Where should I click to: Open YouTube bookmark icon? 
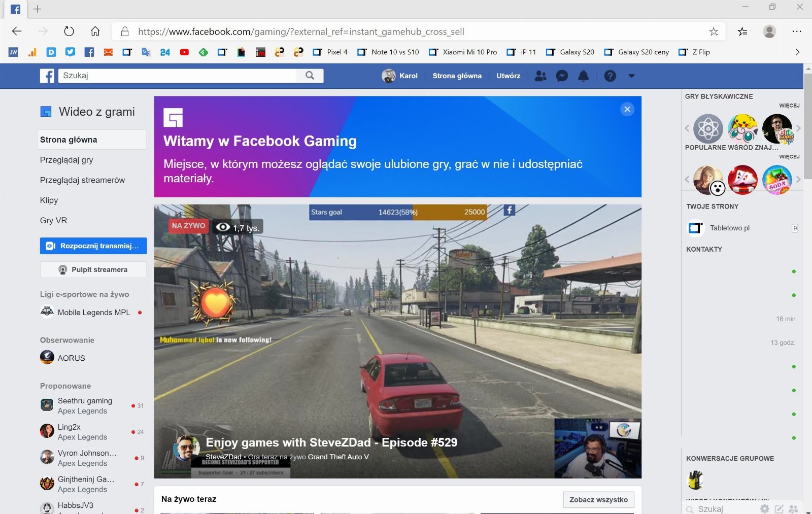pyautogui.click(x=184, y=52)
